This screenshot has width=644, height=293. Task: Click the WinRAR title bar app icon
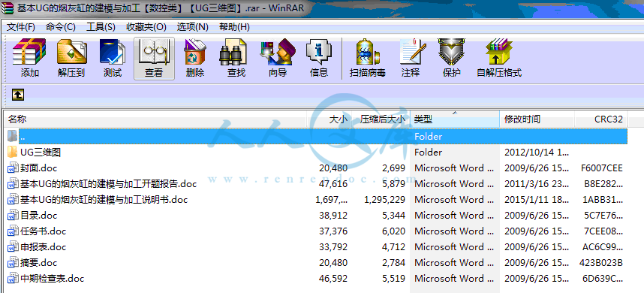(x=7, y=8)
